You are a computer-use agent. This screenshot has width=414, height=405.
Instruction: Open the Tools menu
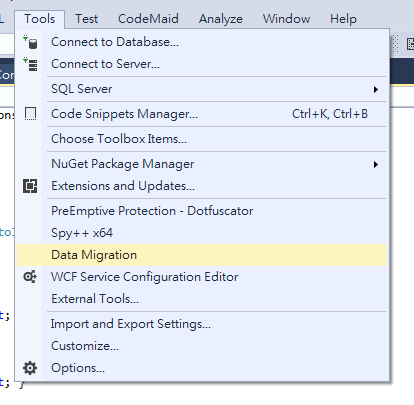click(x=39, y=19)
